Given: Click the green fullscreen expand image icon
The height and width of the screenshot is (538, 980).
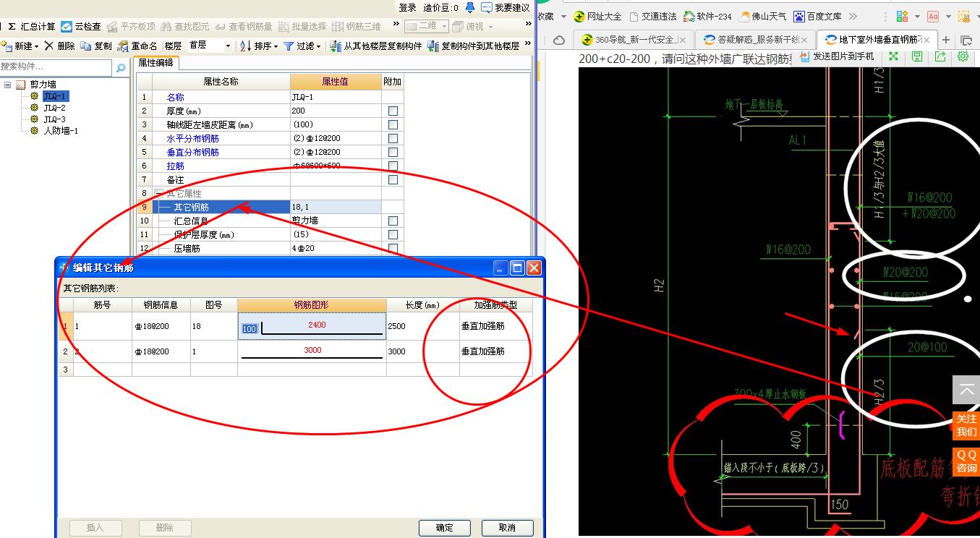Looking at the screenshot, I should [x=893, y=56].
